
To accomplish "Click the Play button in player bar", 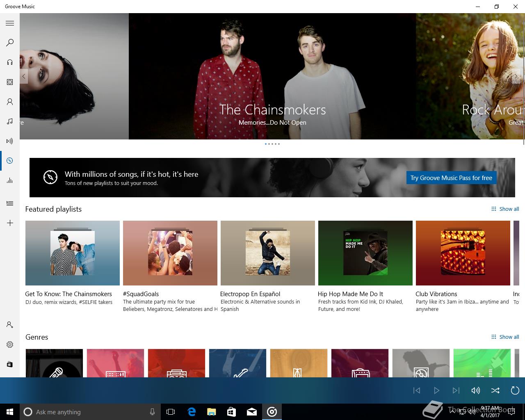I will 436,390.
